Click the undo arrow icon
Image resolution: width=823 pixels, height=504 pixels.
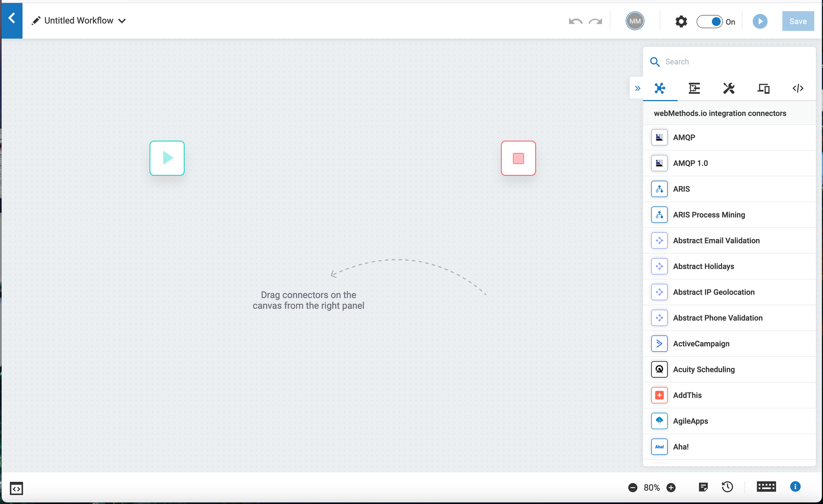pyautogui.click(x=575, y=21)
